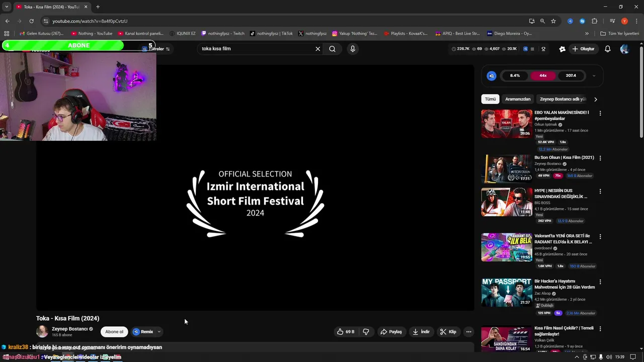Like the video with thumbs up
The image size is (644, 362).
pos(346,332)
